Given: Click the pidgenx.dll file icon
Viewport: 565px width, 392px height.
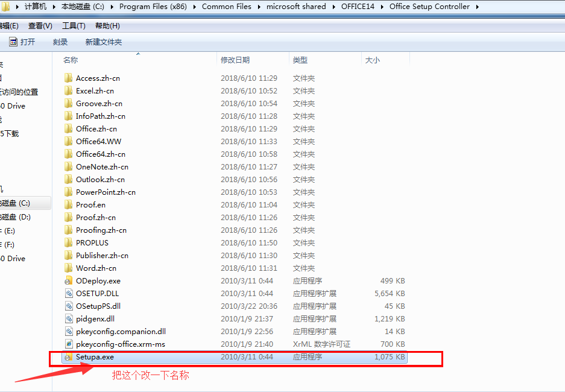Looking at the screenshot, I should coord(69,318).
